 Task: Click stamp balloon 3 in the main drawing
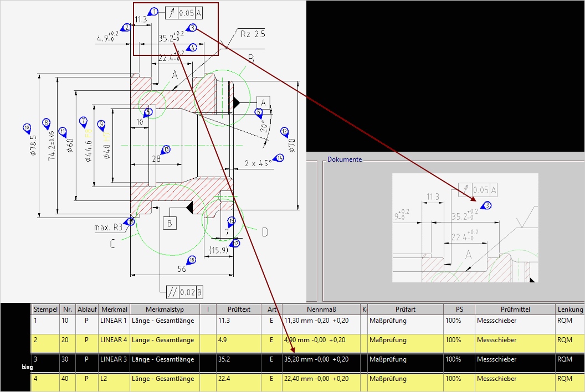pos(191,28)
